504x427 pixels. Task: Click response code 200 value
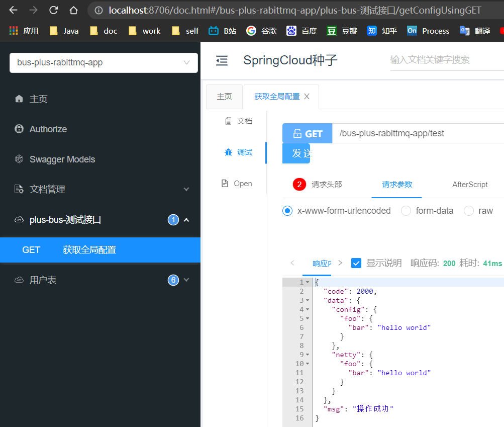coord(449,263)
